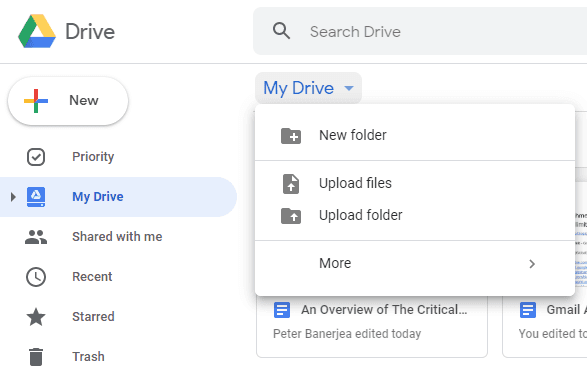This screenshot has width=587, height=379.
Task: Open Shared with me
Action: click(x=118, y=237)
